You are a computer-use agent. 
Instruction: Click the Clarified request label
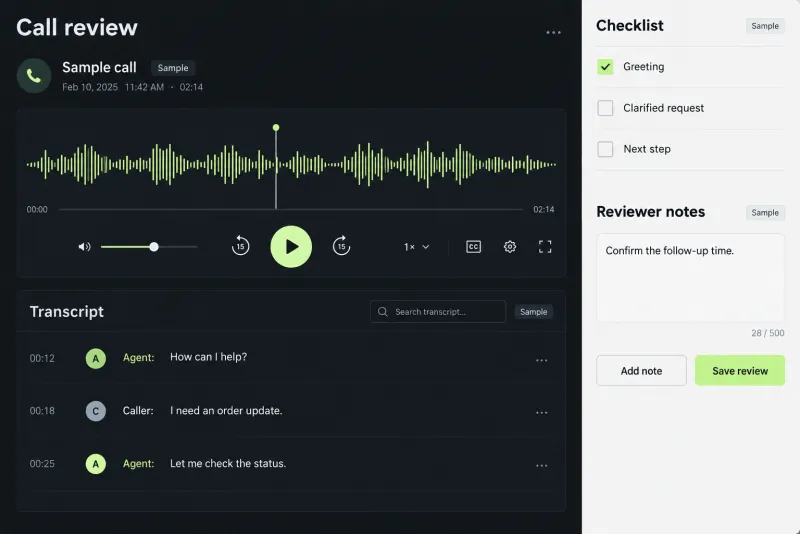[663, 108]
